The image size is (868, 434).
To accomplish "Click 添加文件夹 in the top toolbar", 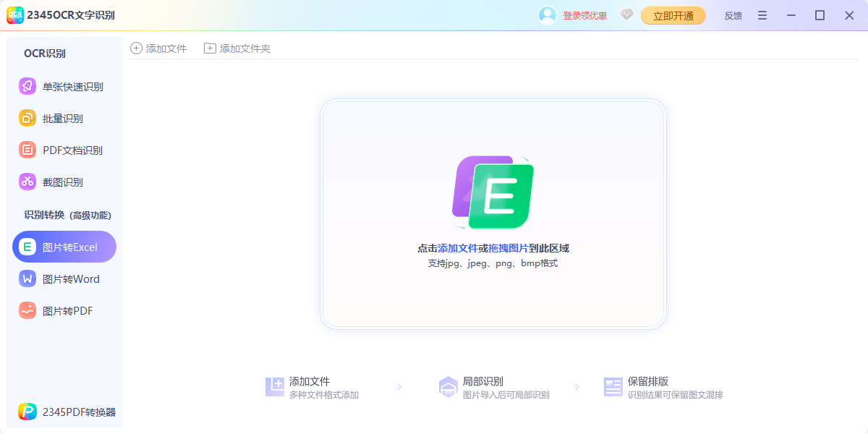I will click(x=236, y=48).
